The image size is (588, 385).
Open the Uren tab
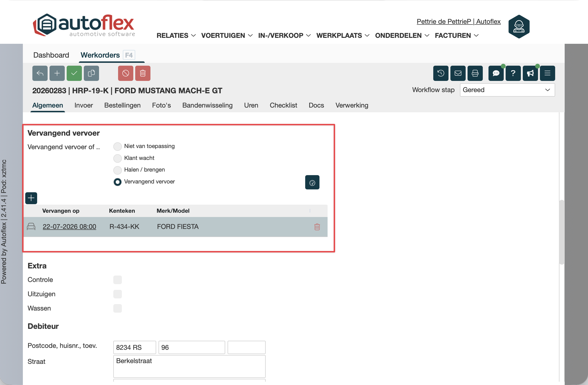tap(251, 105)
